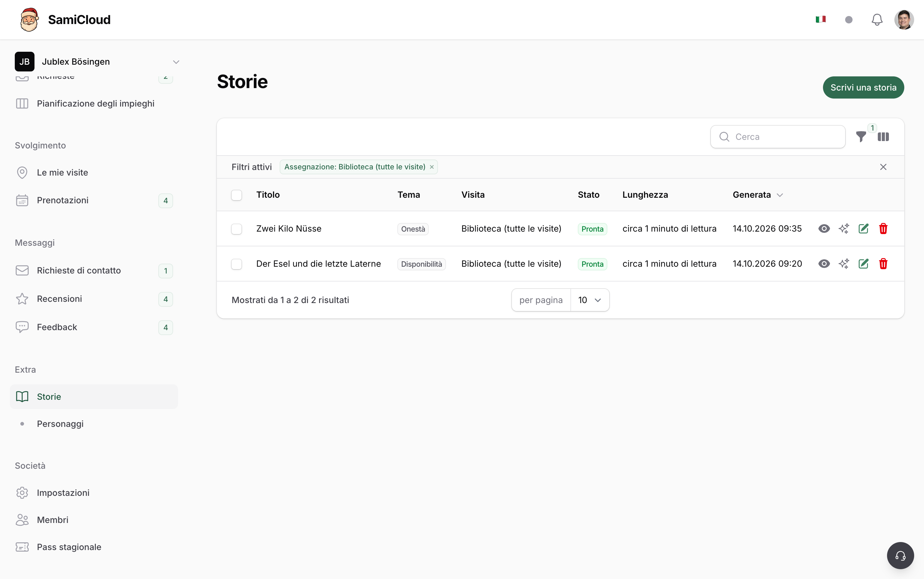Click the Scrivi una storia button
The height and width of the screenshot is (579, 924).
point(864,88)
